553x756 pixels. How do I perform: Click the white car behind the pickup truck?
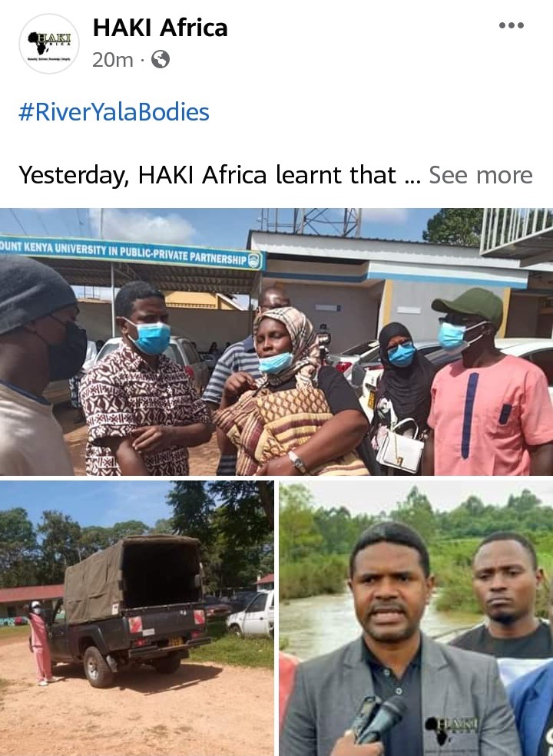(x=250, y=614)
